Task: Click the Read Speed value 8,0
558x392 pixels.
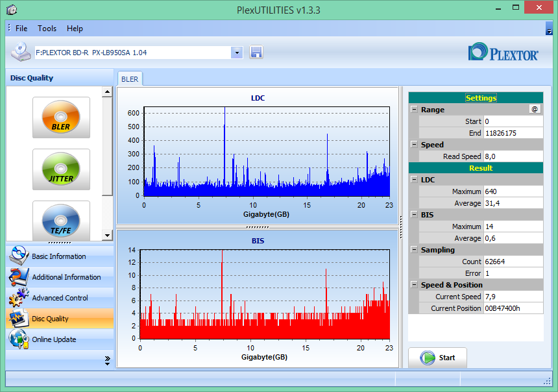Action: point(513,156)
